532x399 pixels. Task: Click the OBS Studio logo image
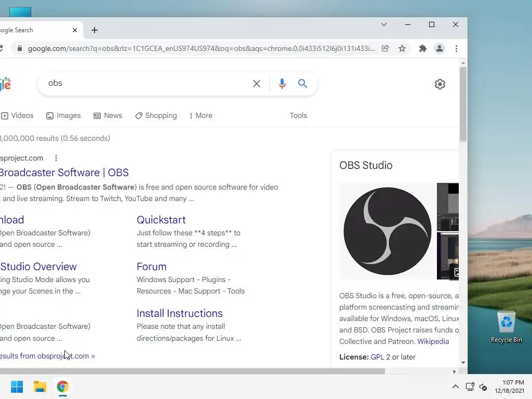387,231
